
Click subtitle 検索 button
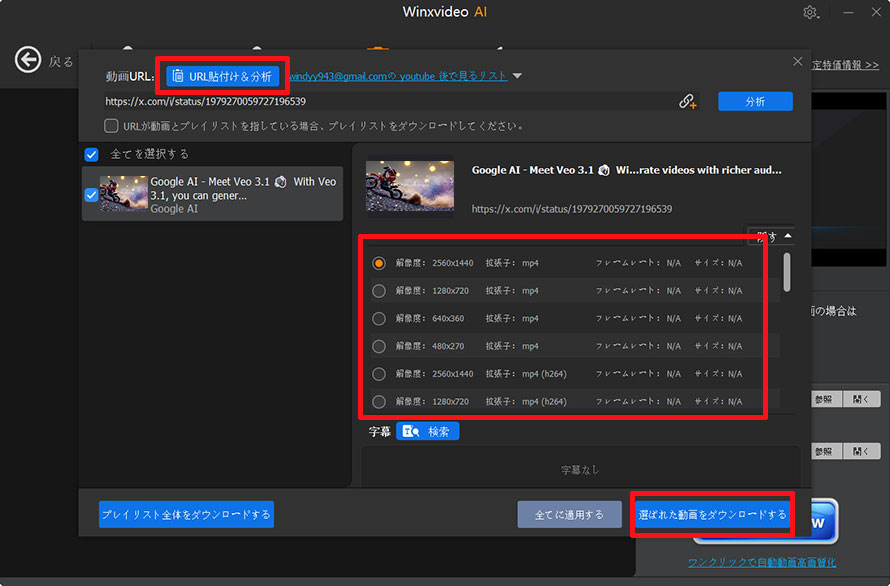click(427, 432)
